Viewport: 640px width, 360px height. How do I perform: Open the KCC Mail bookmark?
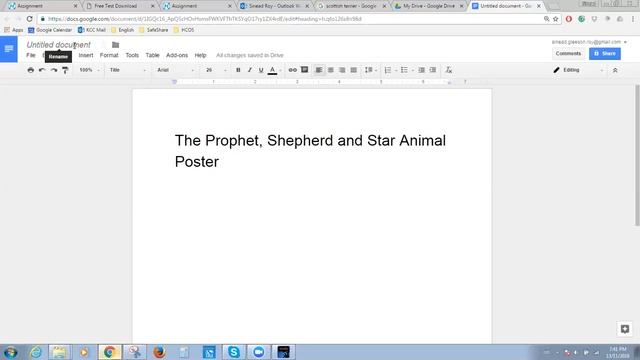click(x=91, y=30)
